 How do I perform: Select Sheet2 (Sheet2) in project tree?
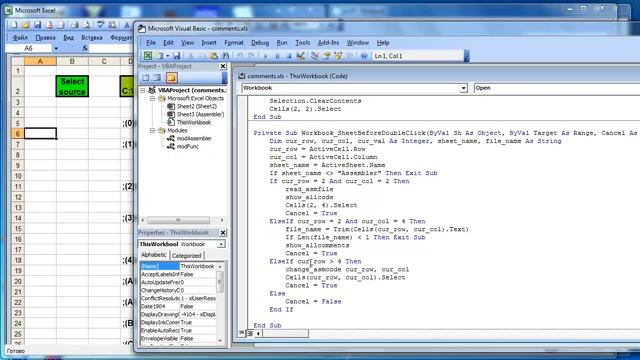(x=197, y=107)
